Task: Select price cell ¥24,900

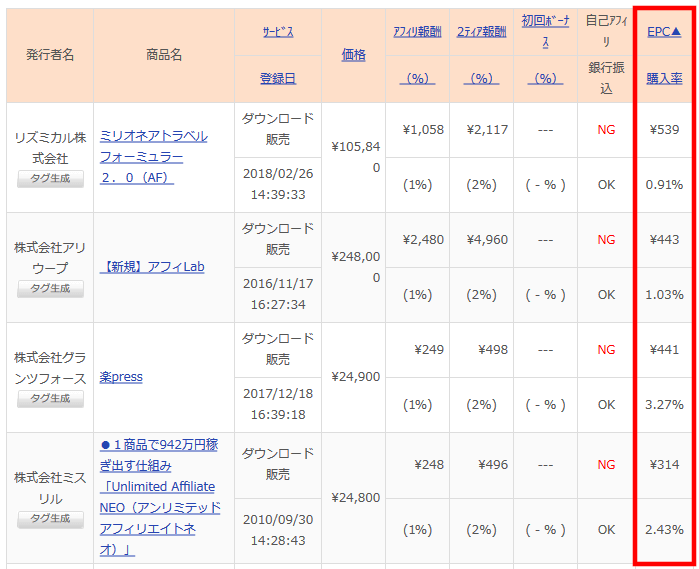Action: pyautogui.click(x=356, y=377)
